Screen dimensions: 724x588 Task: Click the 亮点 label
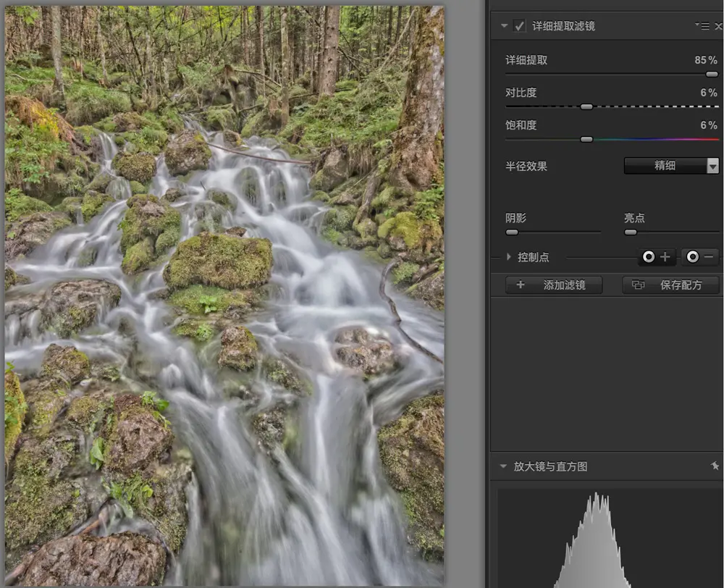[634, 218]
